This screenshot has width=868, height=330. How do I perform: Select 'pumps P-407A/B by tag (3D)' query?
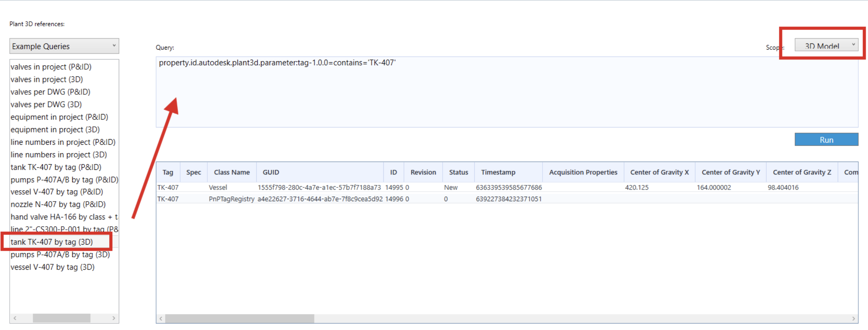[60, 255]
